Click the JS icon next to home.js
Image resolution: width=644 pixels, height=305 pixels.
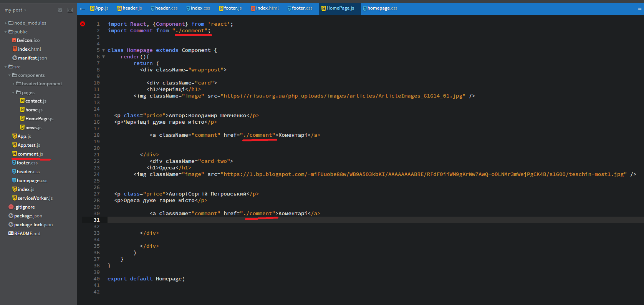tap(22, 110)
